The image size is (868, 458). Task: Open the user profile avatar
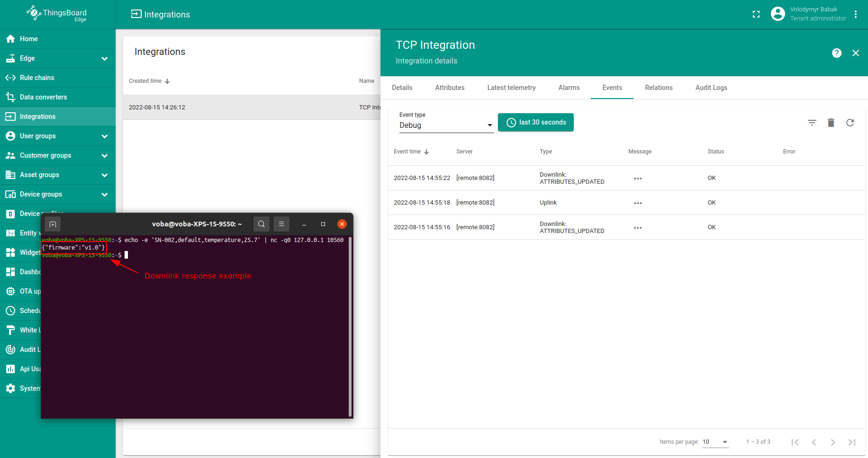pyautogui.click(x=778, y=14)
